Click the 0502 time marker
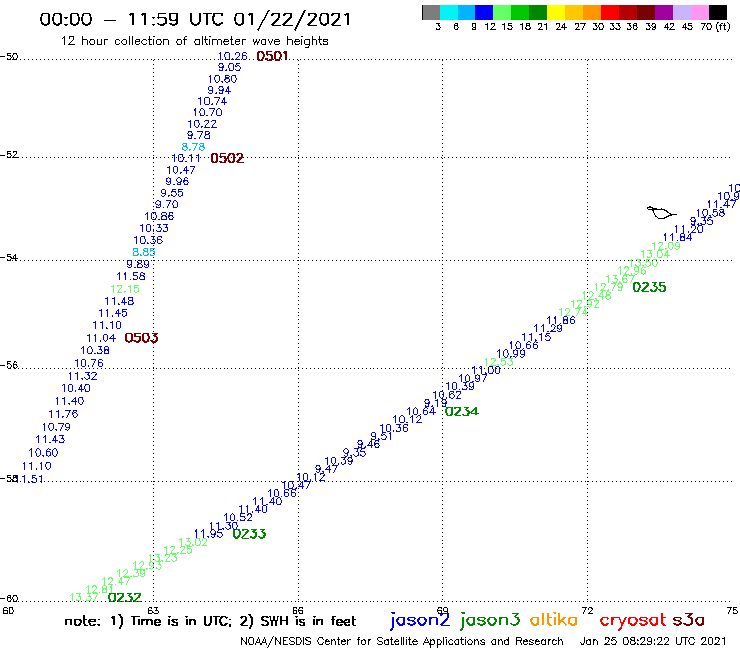 (227, 158)
